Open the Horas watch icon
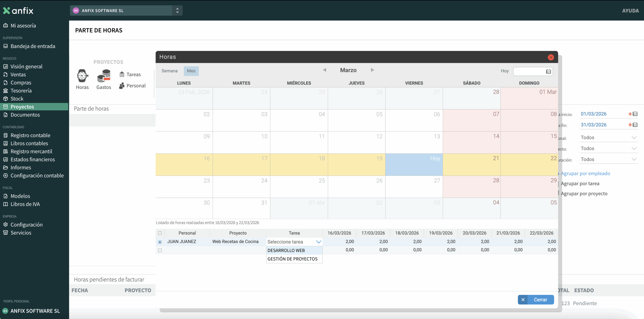The width and height of the screenshot is (644, 319). [x=82, y=76]
